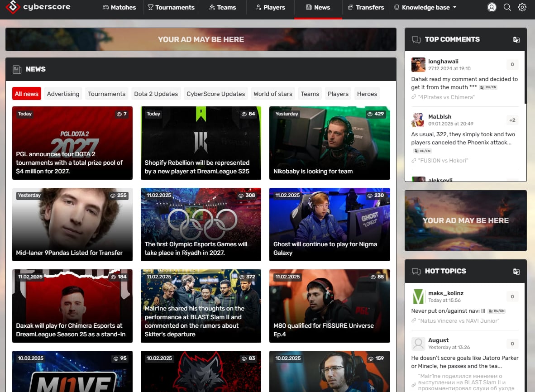
Task: Filter news by World of stars
Action: coord(273,94)
